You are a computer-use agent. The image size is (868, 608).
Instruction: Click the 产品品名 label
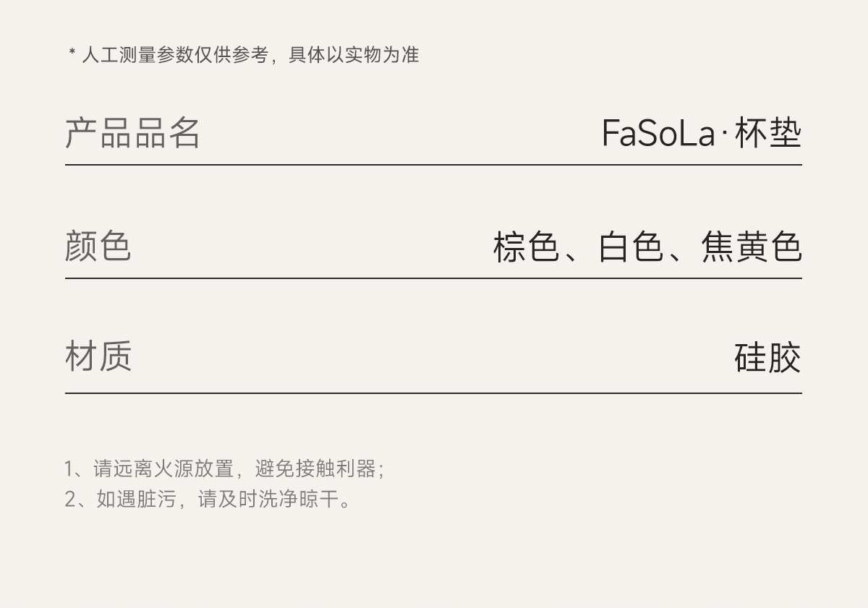(132, 133)
